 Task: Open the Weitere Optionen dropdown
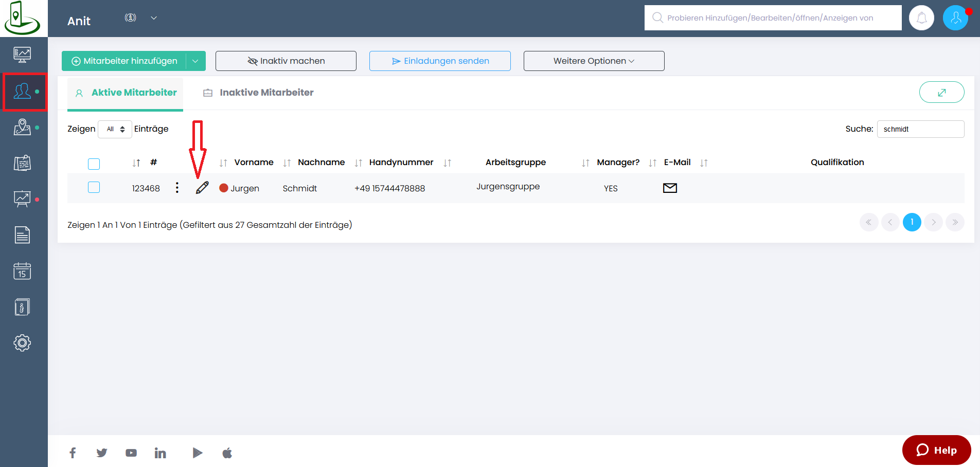pos(594,61)
